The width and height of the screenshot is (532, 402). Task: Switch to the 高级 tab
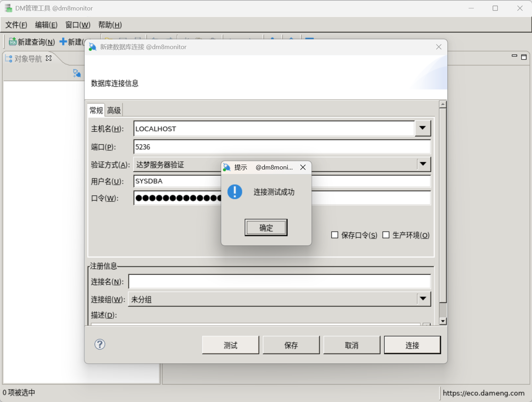(x=114, y=110)
